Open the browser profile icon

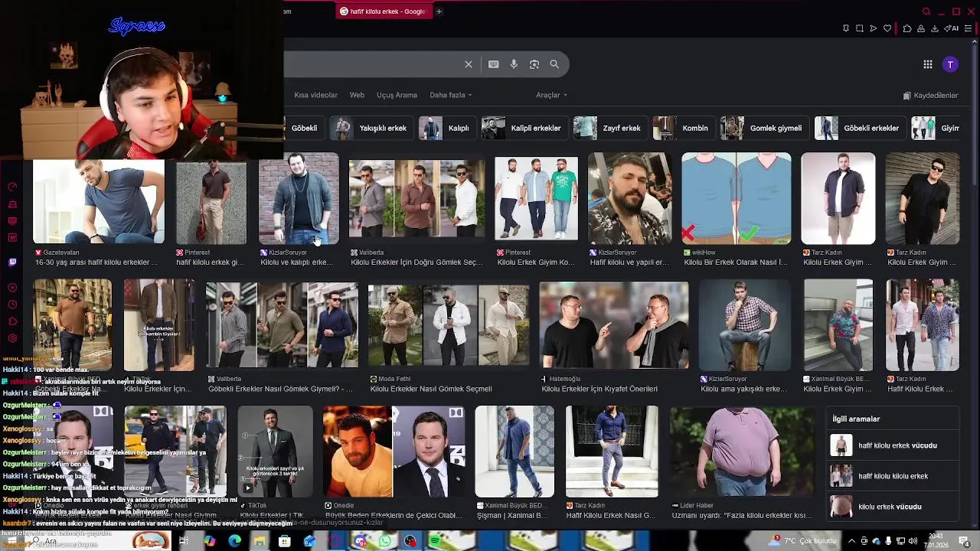tap(921, 28)
